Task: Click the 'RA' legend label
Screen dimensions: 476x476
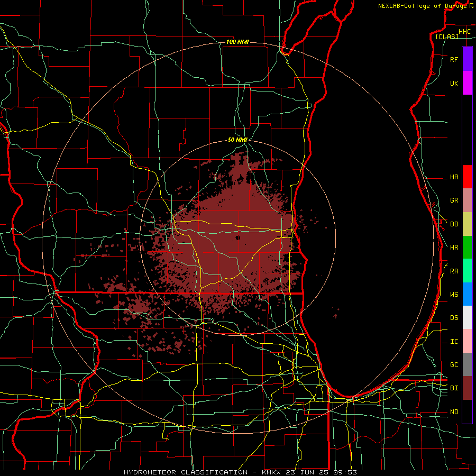Action: [x=454, y=271]
